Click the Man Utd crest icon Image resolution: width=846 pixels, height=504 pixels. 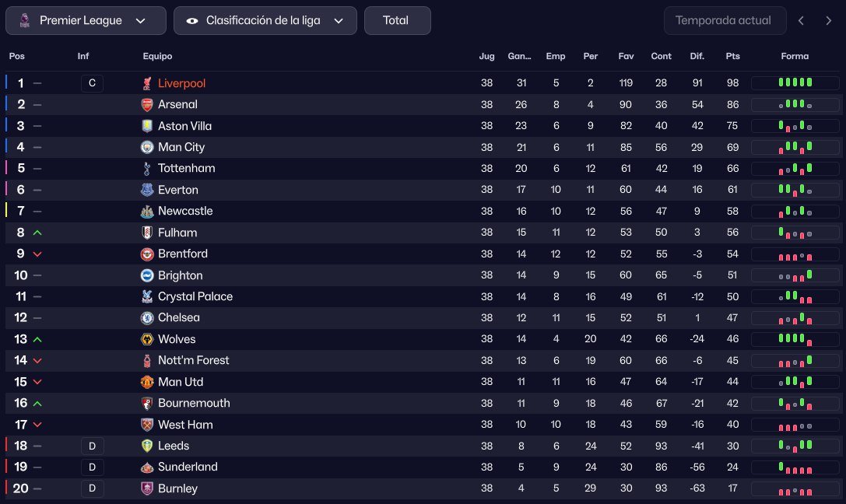147,382
